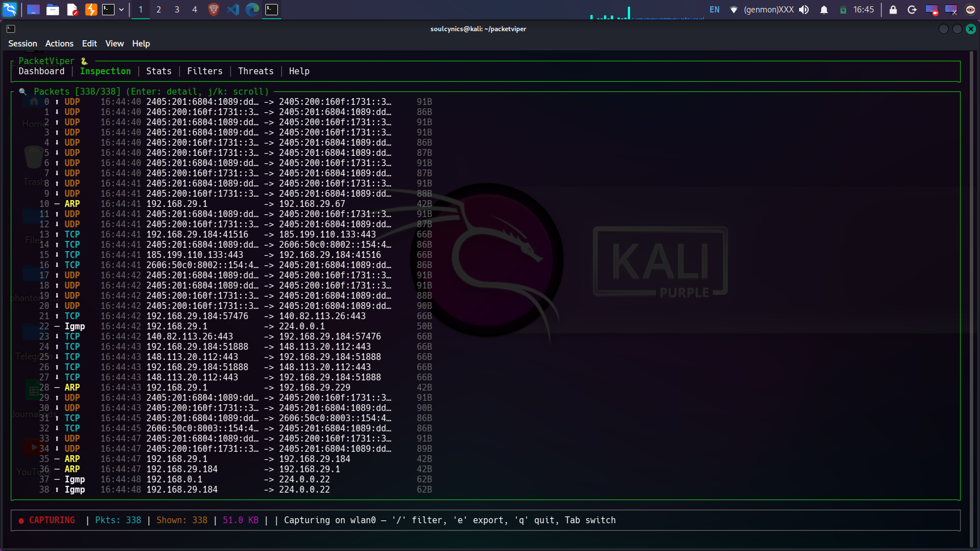The image size is (980, 551).
Task: Start screen recording from the panel icon
Action: [x=932, y=10]
